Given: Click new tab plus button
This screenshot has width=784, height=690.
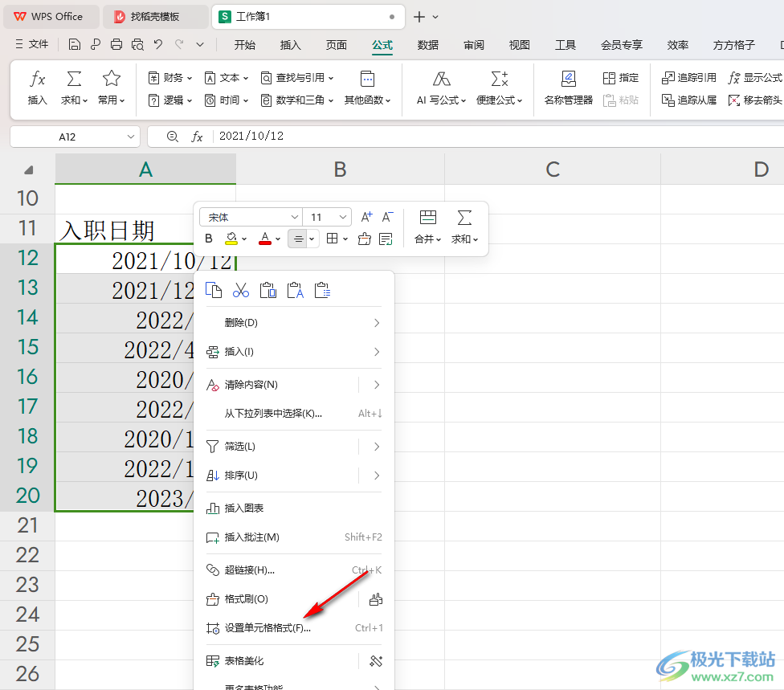Looking at the screenshot, I should point(419,17).
